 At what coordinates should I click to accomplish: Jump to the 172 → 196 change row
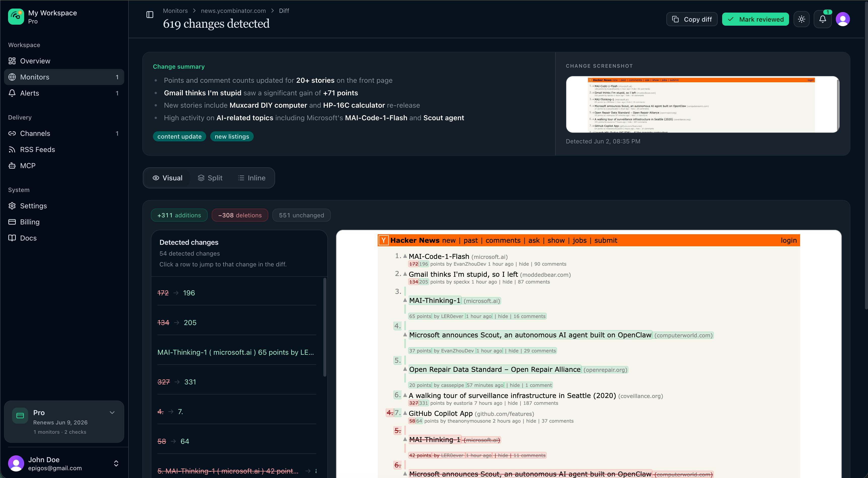click(x=237, y=293)
